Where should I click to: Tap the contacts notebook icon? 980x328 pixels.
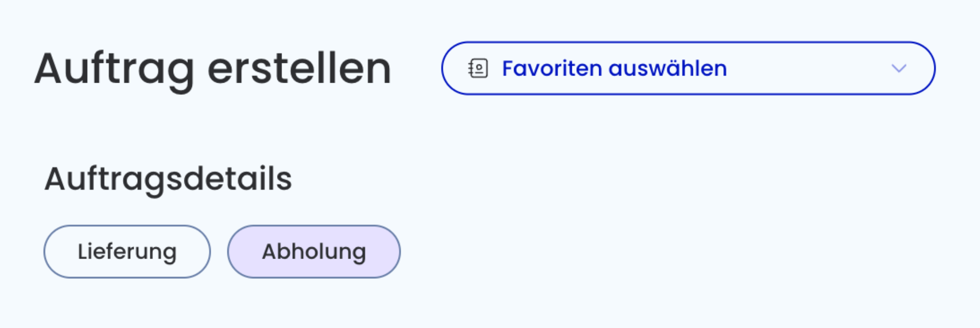tap(478, 68)
